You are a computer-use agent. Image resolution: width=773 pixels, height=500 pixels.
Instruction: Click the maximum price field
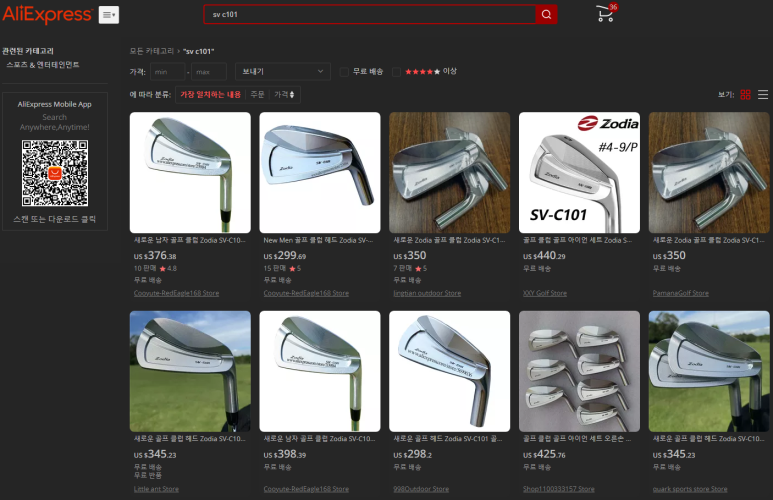[209, 71]
